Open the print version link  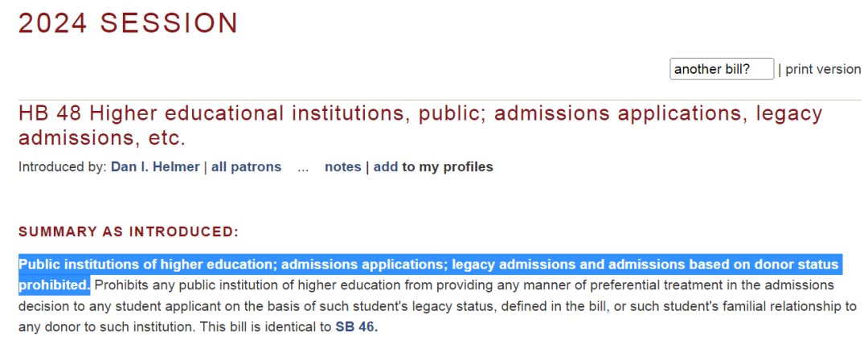point(823,69)
